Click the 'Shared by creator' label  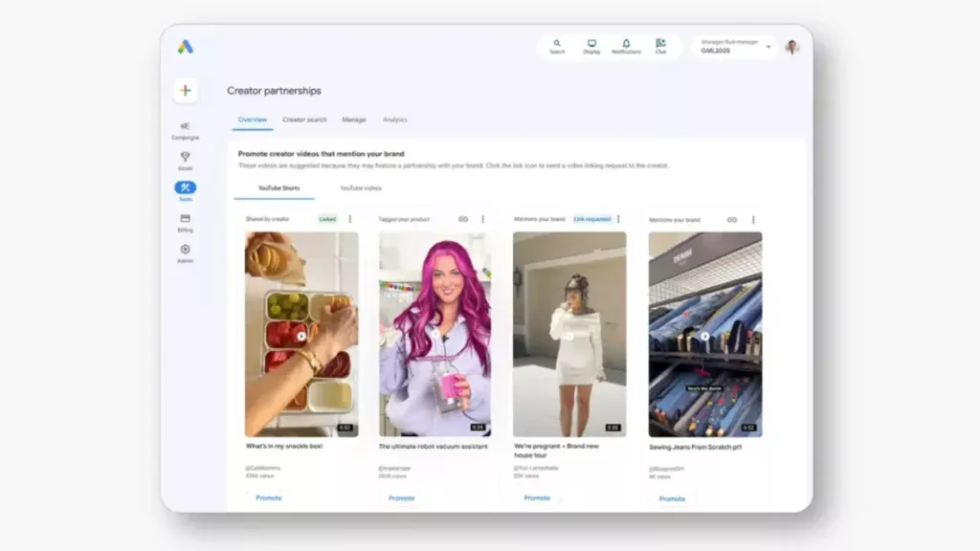(x=268, y=219)
